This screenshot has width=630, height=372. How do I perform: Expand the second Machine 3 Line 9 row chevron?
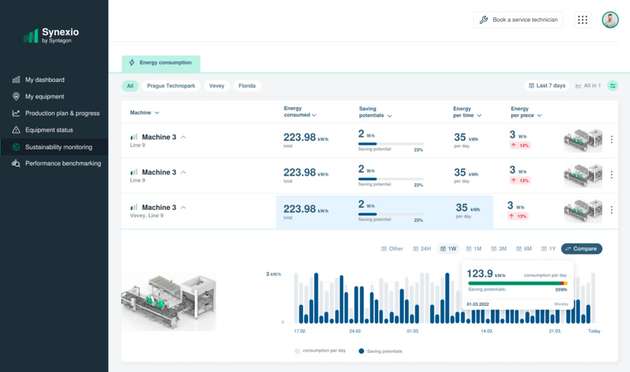184,172
